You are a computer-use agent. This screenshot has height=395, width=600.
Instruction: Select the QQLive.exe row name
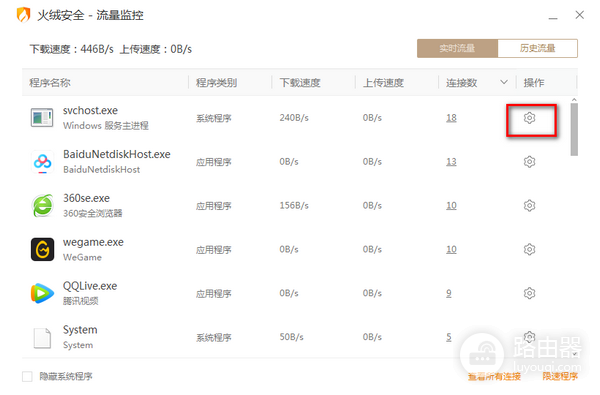tap(90, 286)
